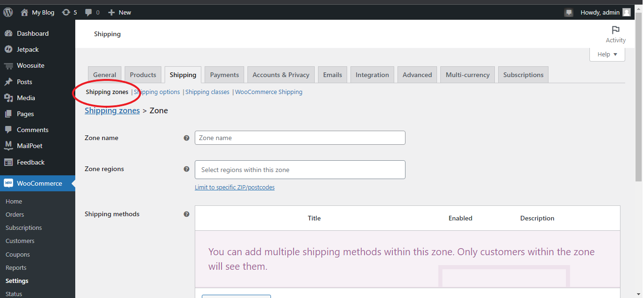Click the page vertical scrollbar
This screenshot has height=298, width=644.
click(638, 101)
